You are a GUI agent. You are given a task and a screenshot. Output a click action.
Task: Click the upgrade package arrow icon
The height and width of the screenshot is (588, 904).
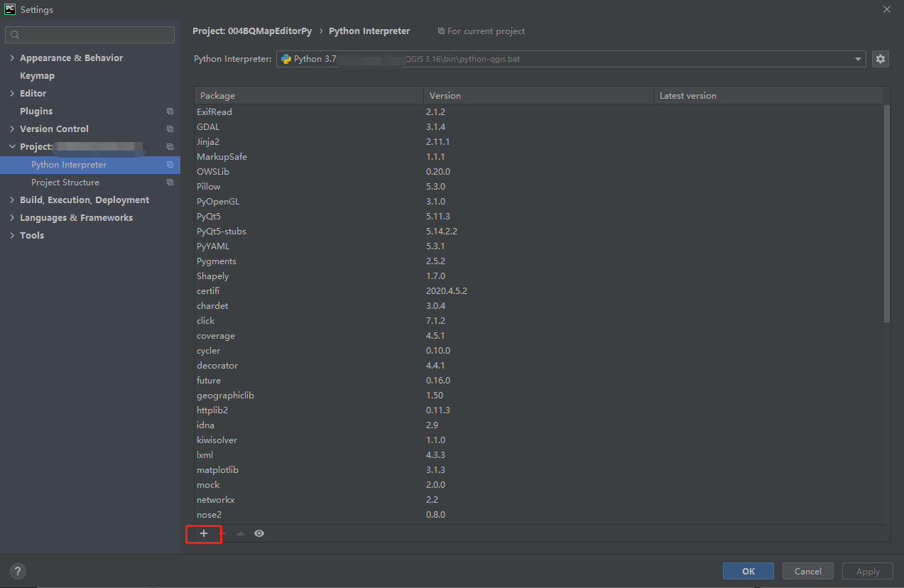coord(241,533)
